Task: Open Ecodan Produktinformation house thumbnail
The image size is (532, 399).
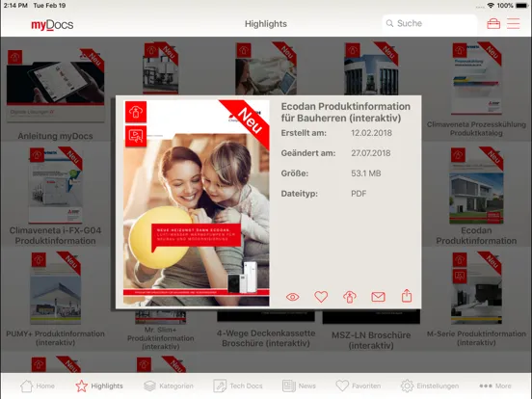Action: point(476,185)
